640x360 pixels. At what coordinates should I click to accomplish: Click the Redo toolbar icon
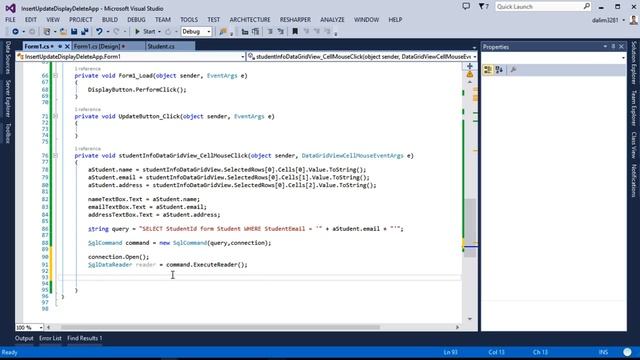coord(117,31)
